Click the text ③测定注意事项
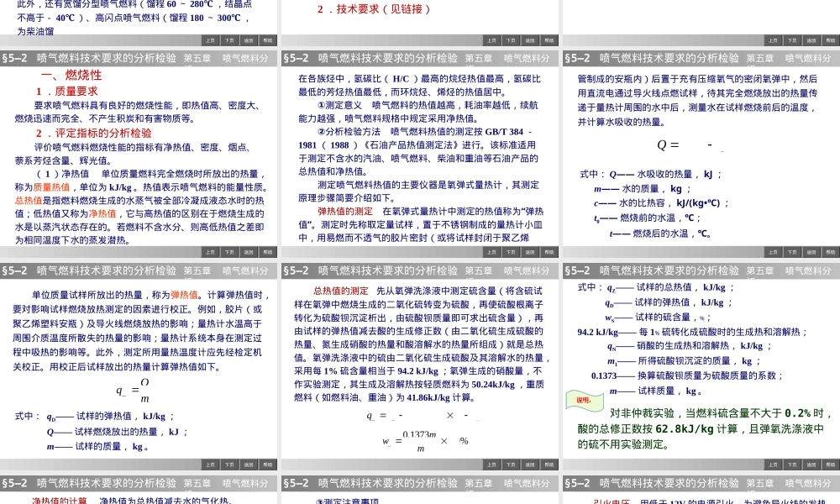 point(347,501)
